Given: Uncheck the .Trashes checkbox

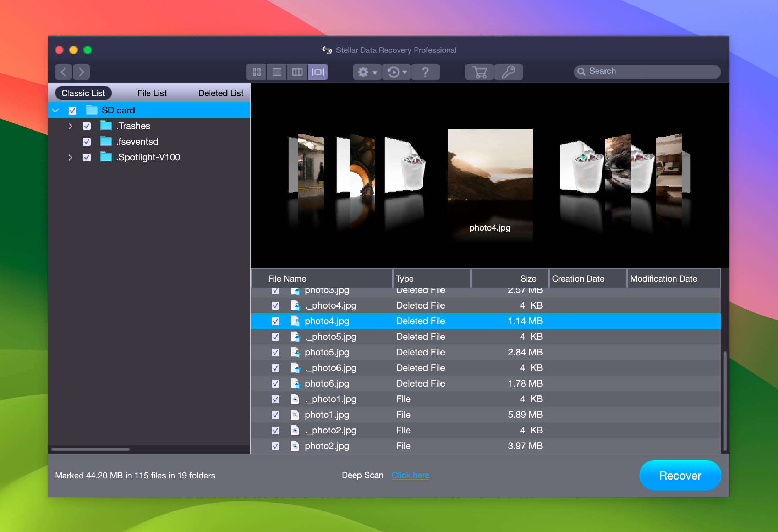Looking at the screenshot, I should (87, 126).
